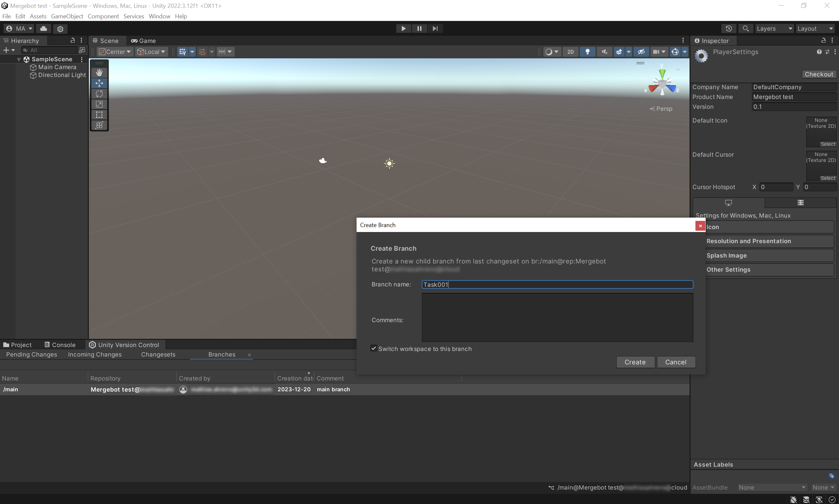Click the Unity Cloud icon in toolbar
839x504 pixels.
44,29
